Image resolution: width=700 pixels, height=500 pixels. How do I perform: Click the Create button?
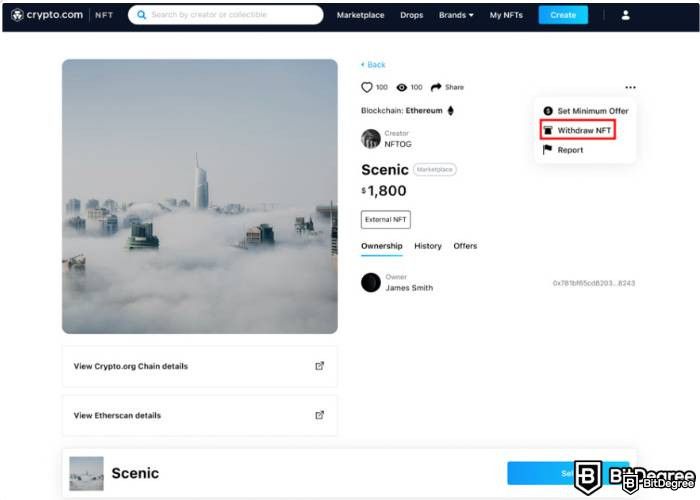[x=563, y=15]
